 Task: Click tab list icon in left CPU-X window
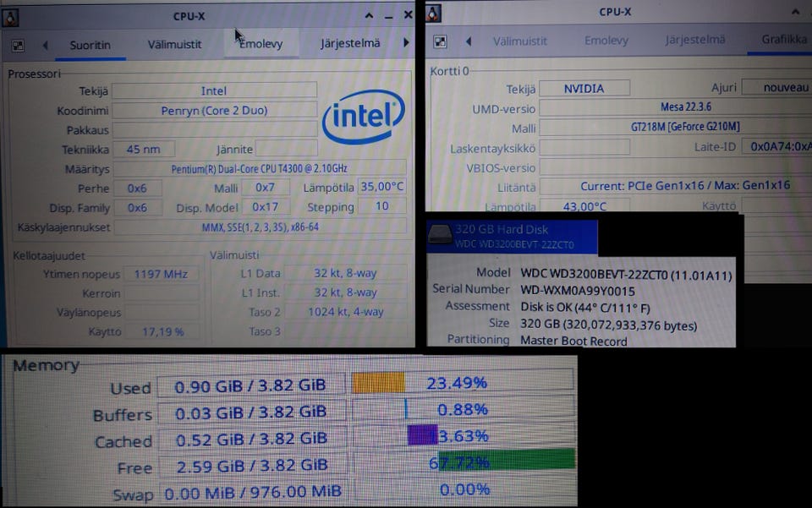(x=18, y=46)
